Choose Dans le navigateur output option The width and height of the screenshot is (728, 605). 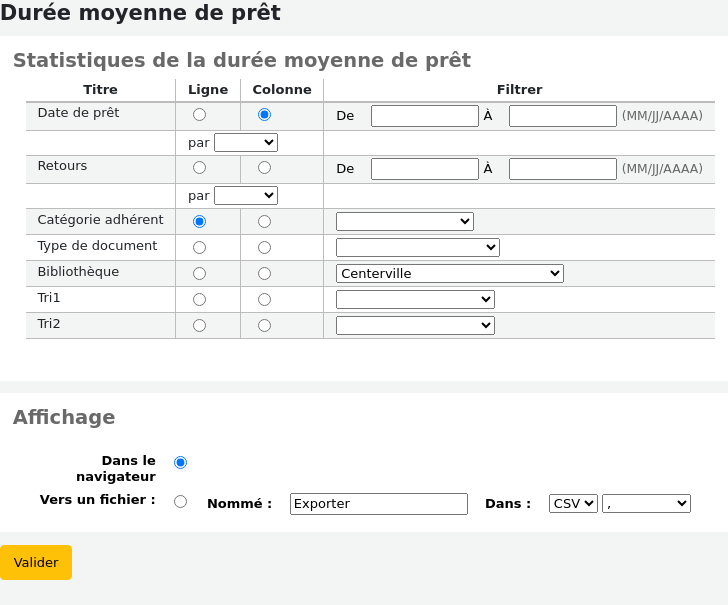[x=181, y=462]
